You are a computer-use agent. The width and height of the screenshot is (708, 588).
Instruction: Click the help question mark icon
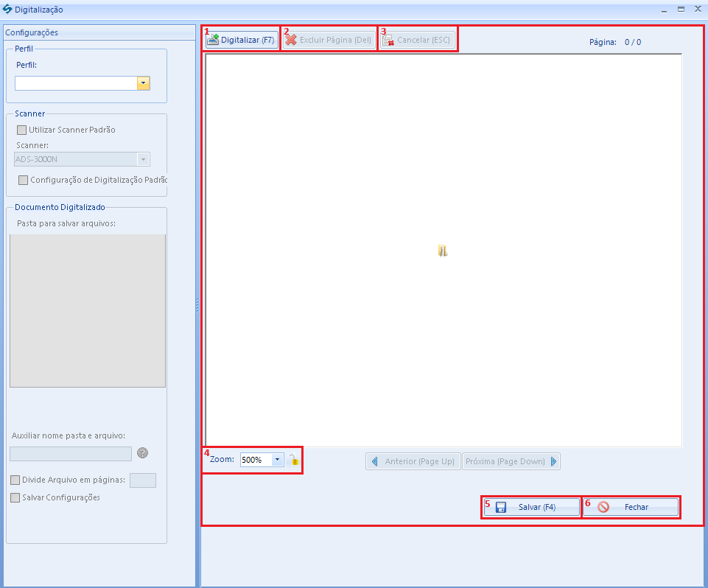pyautogui.click(x=143, y=453)
